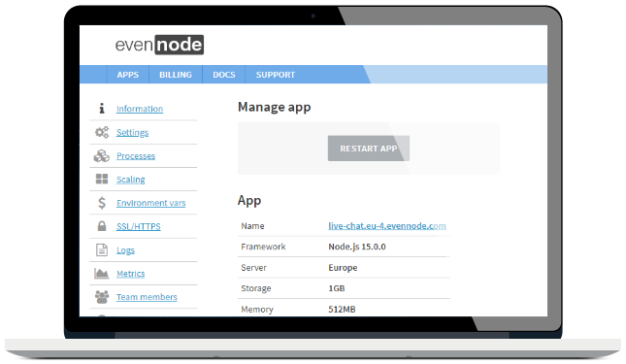Open the APPS menu tab
The image size is (626, 364).
(x=128, y=75)
